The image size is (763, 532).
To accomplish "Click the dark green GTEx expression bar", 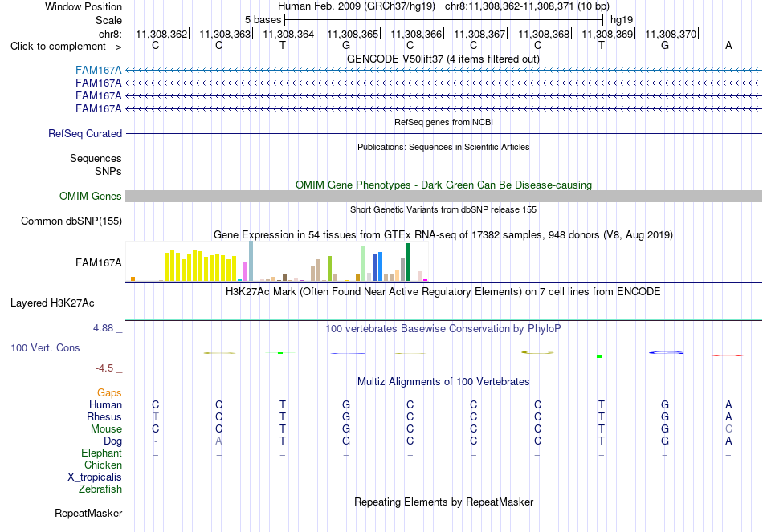I will pos(408,262).
